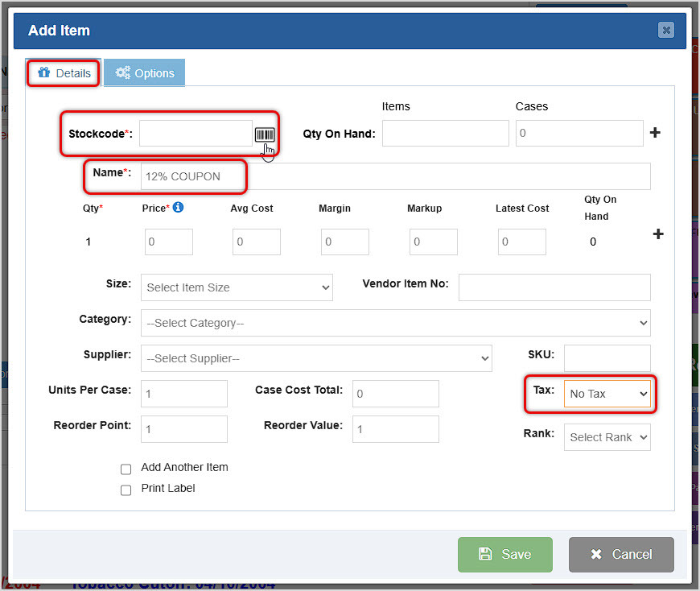Click the plus icon next to Cases field
This screenshot has width=700, height=591.
(655, 133)
